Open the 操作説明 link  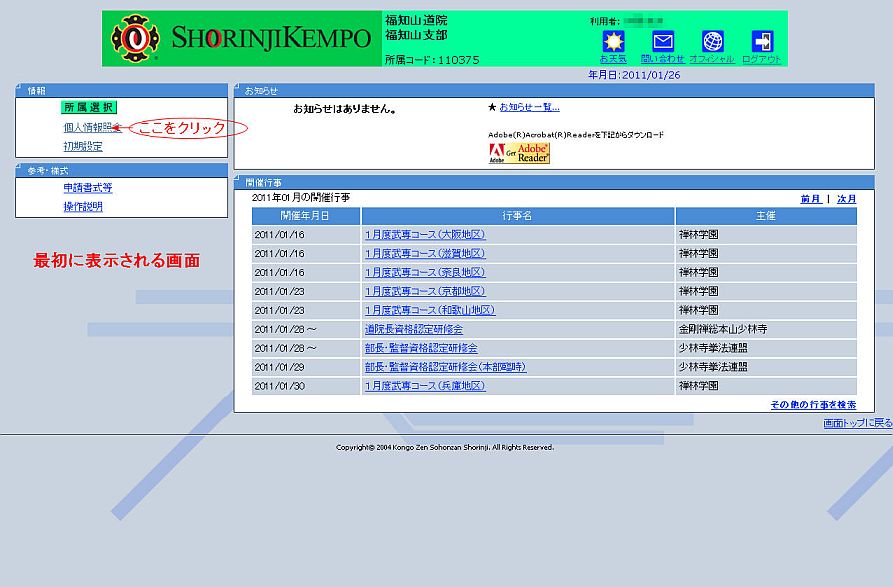83,207
